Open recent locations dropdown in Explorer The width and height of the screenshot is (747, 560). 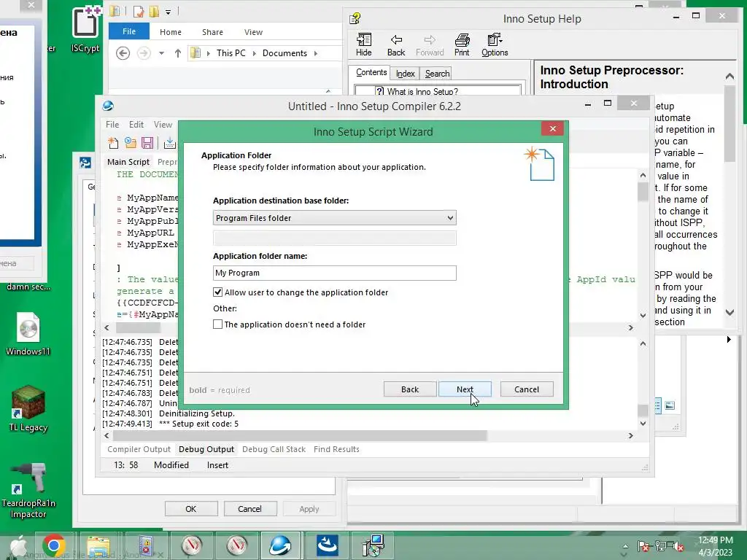(x=161, y=52)
